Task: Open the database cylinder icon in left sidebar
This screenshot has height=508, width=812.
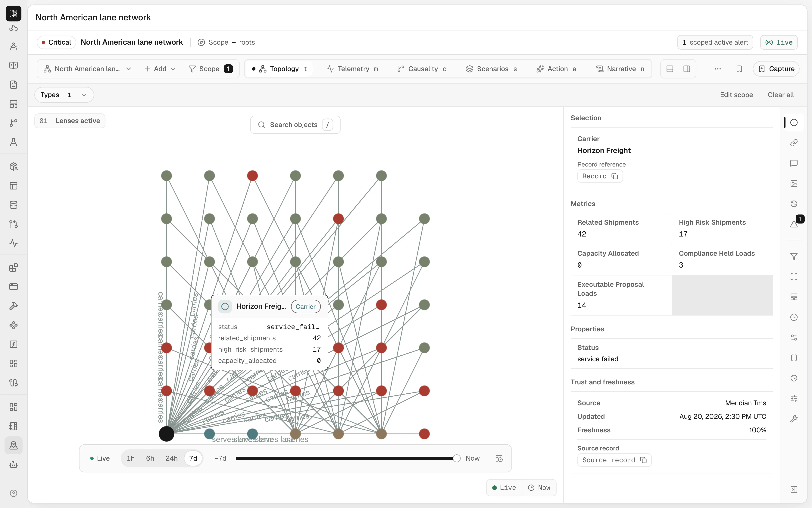Action: [13, 205]
